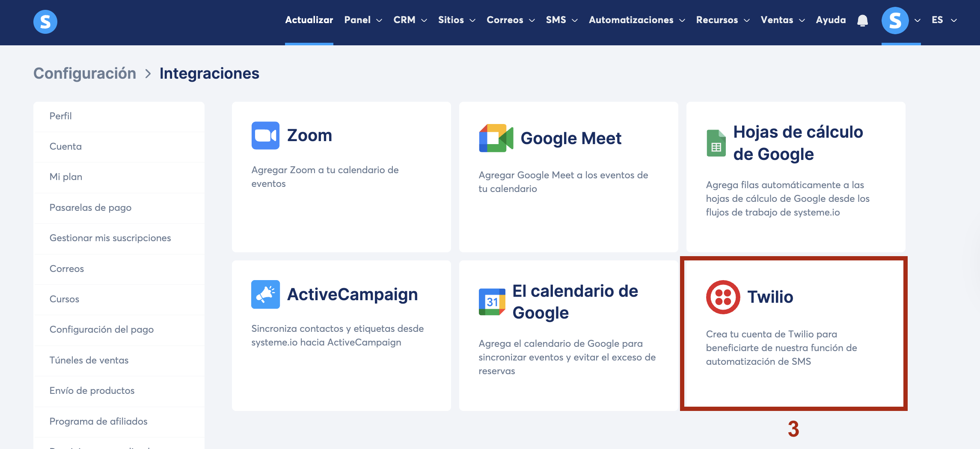Open the Twilio integration title
Viewport: 980px width, 449px height.
tap(770, 297)
